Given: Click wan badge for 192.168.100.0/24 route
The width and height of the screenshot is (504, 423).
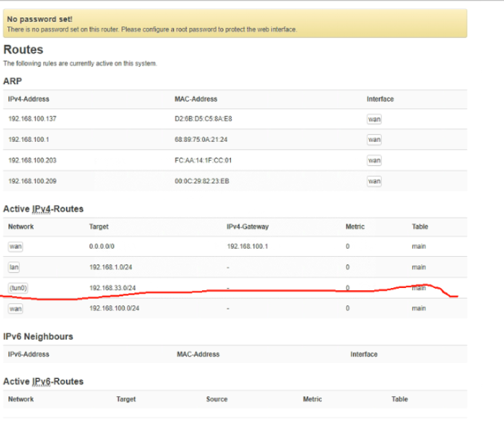Looking at the screenshot, I should point(15,309).
